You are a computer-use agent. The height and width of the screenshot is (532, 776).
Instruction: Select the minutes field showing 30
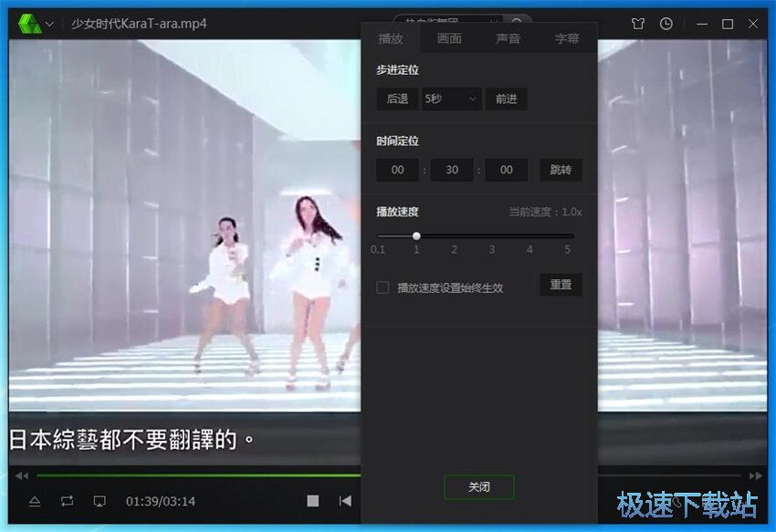pos(452,170)
